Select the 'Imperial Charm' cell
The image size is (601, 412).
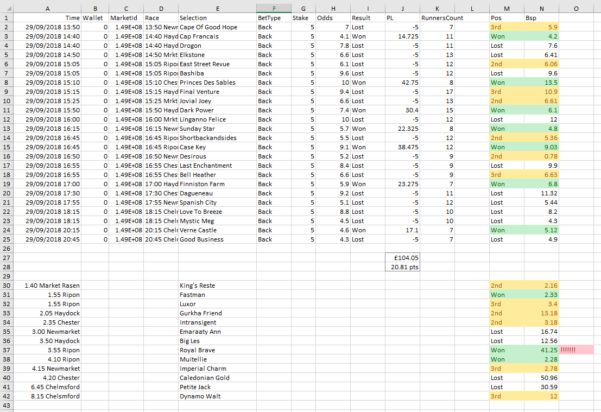click(217, 368)
